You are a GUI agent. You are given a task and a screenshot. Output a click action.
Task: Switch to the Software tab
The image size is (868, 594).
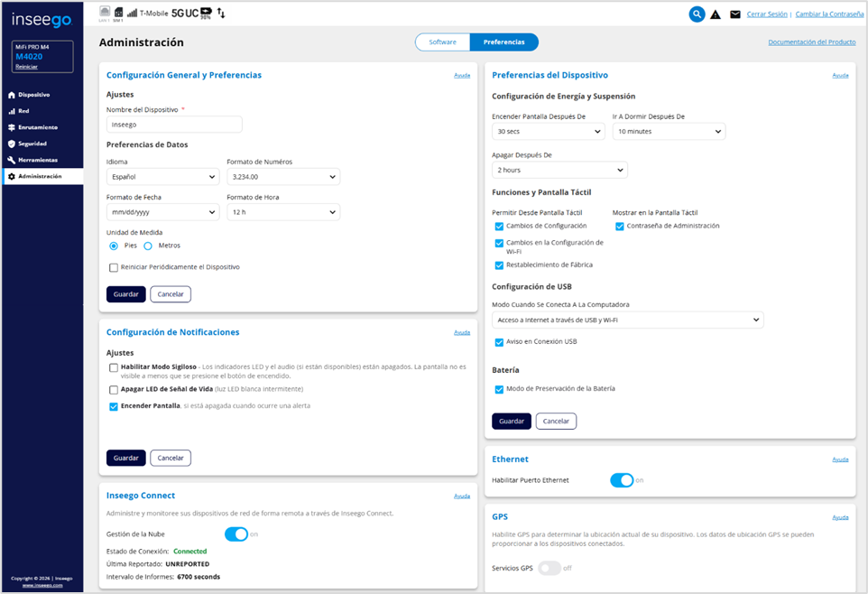tap(442, 42)
